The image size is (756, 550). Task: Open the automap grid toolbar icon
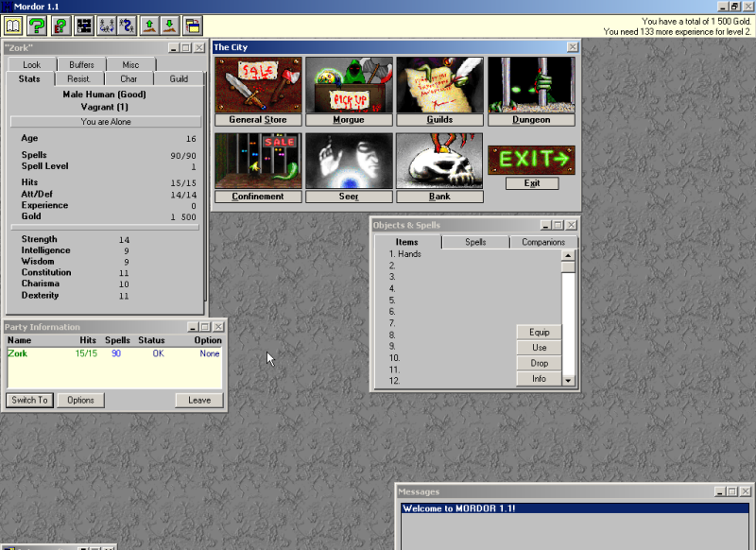click(84, 26)
